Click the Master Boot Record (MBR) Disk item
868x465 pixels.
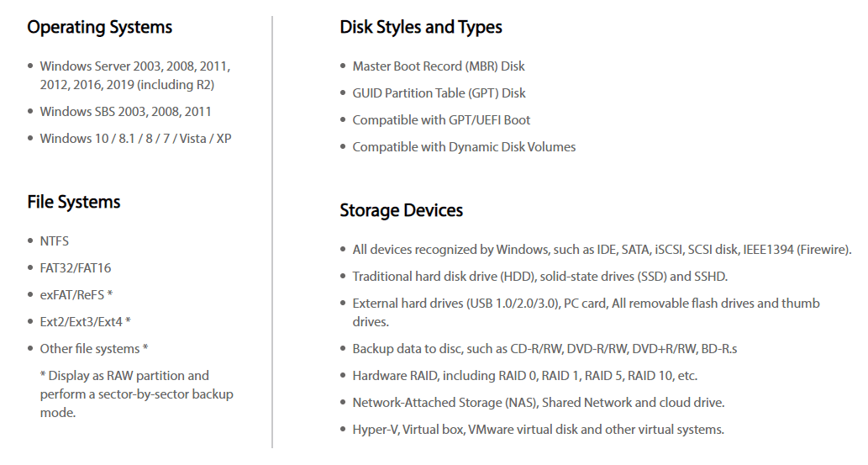[439, 66]
